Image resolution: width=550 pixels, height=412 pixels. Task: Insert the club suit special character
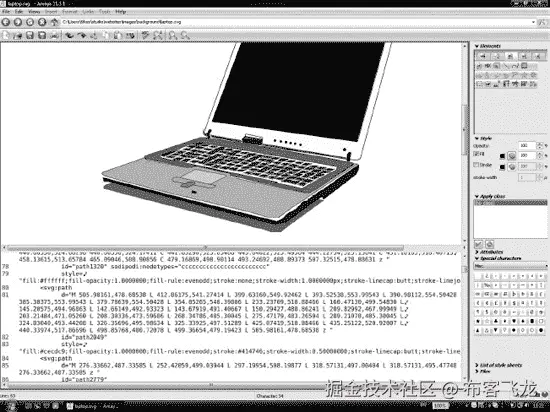[496, 321]
